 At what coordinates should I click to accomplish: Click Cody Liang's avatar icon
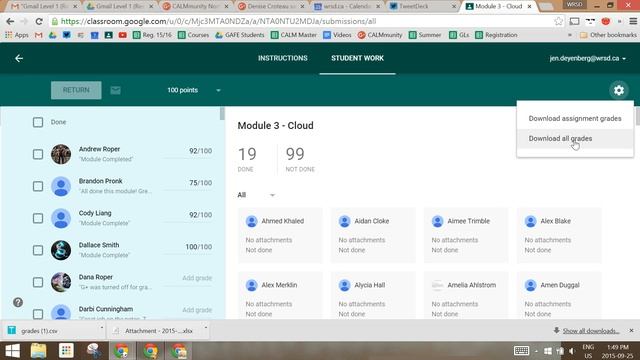[x=61, y=218]
